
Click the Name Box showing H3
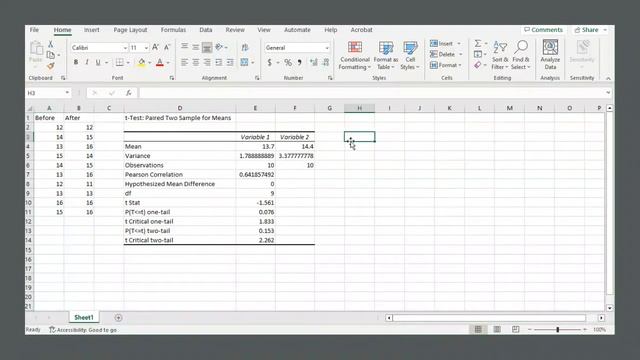[x=48, y=93]
